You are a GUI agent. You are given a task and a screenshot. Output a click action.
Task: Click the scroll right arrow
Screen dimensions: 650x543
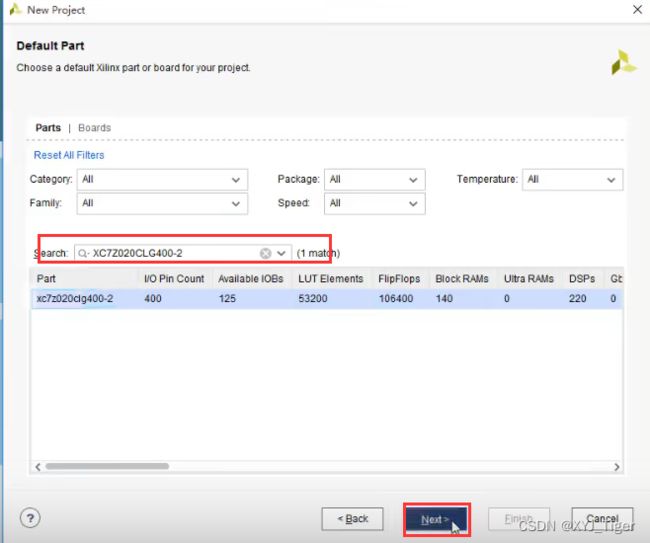tap(616, 467)
